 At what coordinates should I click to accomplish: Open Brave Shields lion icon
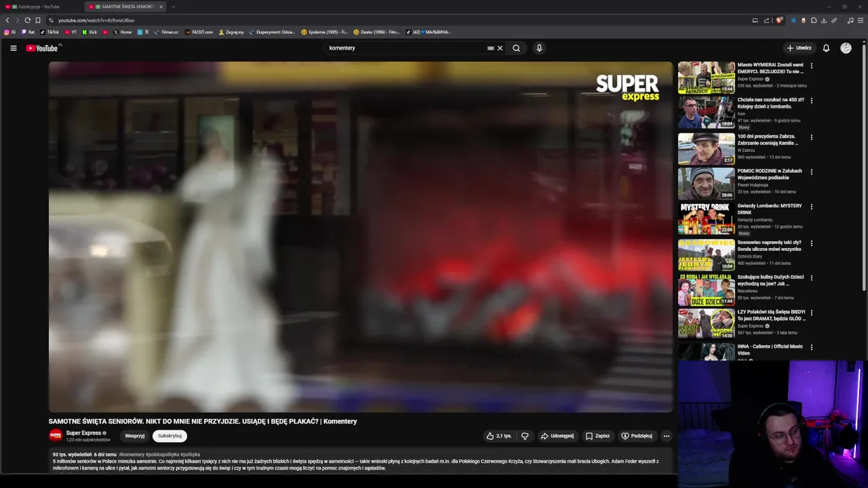pyautogui.click(x=779, y=20)
